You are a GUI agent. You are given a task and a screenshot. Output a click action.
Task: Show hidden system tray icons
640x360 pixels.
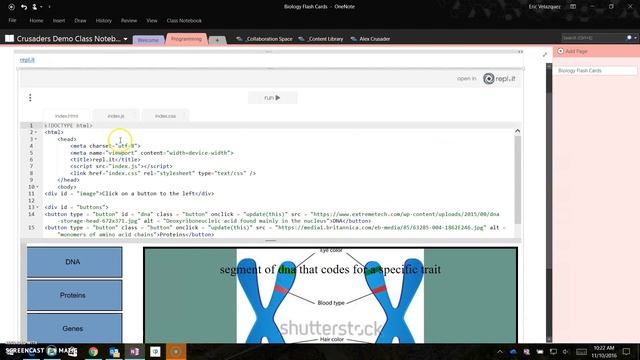[500, 351]
